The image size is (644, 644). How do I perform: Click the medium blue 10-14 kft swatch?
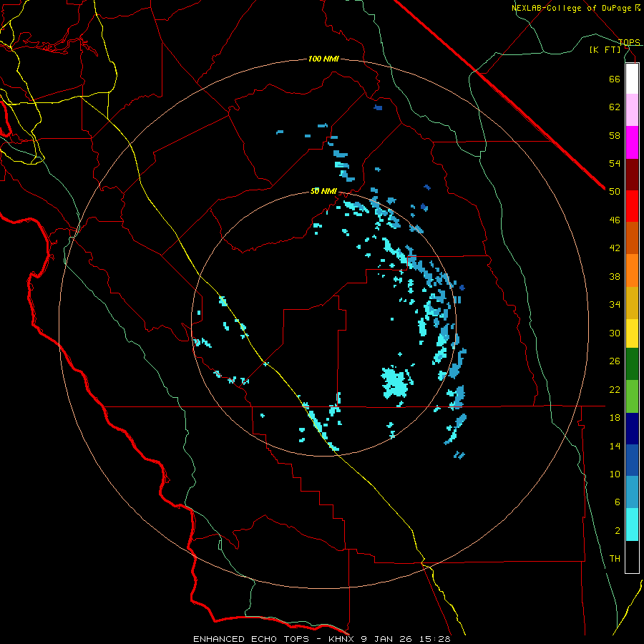pyautogui.click(x=632, y=460)
